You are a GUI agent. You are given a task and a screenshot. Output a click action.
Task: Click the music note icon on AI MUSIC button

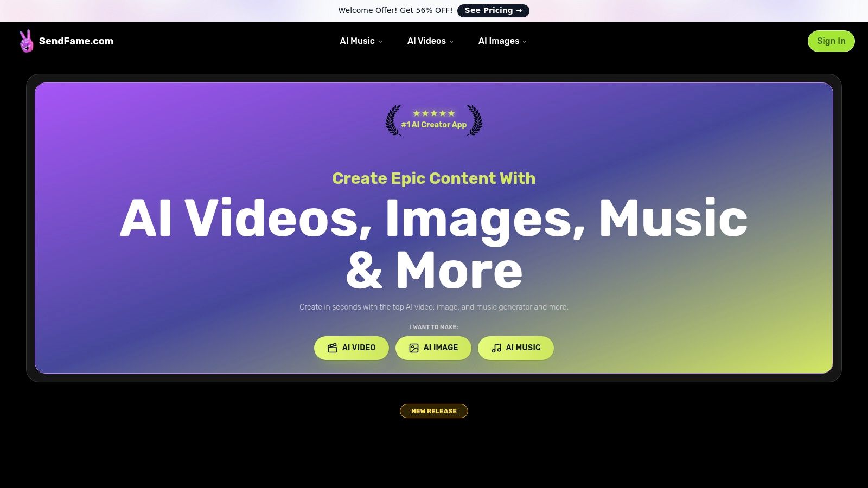coord(495,348)
